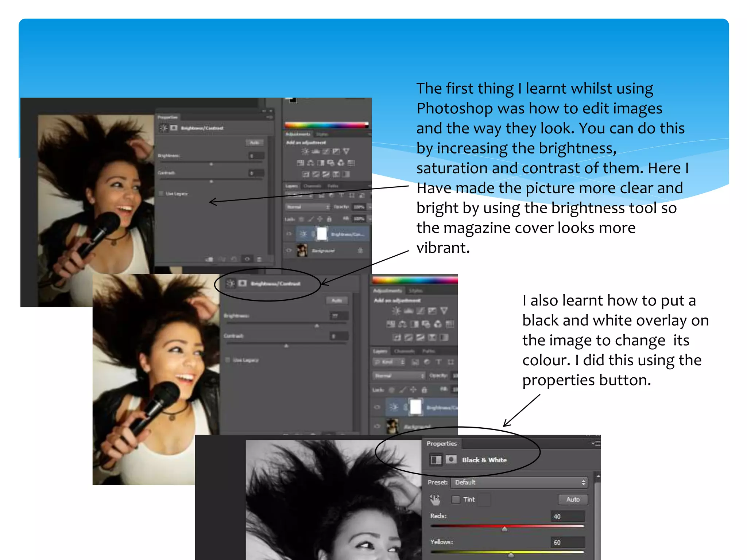Tick Use Legacy below the 77 brightness value
This screenshot has height=560, width=747.
[228, 360]
